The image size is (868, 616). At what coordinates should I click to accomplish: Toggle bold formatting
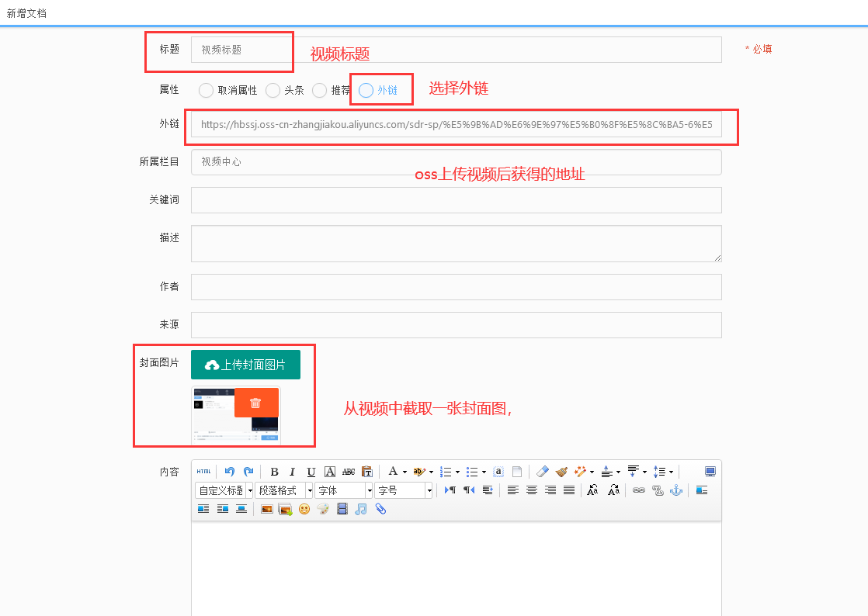click(274, 472)
